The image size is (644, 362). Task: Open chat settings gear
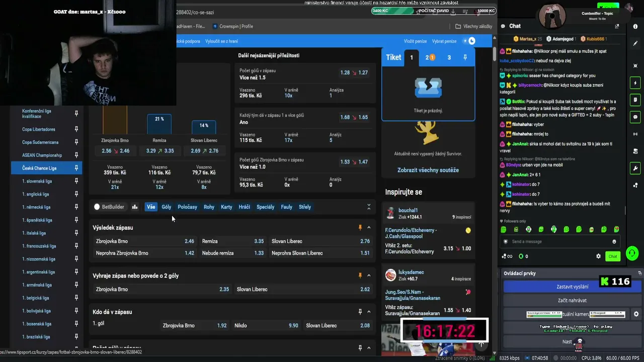(598, 256)
